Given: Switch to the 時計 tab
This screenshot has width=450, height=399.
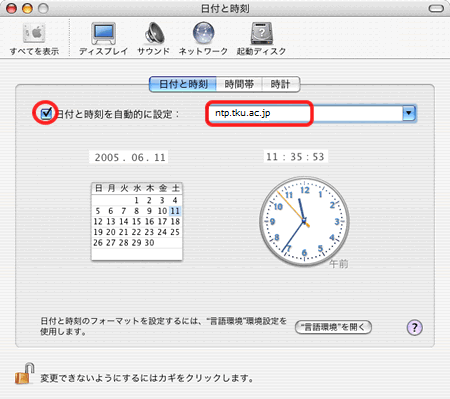Looking at the screenshot, I should click(x=281, y=84).
